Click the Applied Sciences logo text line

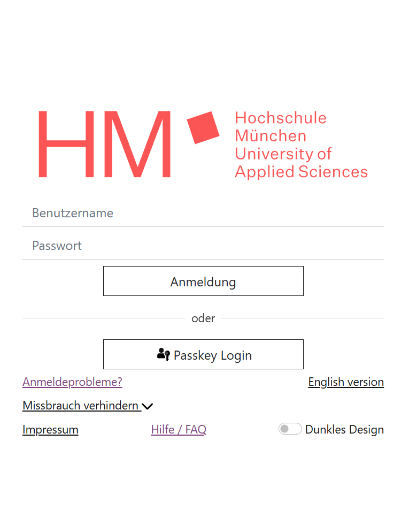(x=301, y=172)
